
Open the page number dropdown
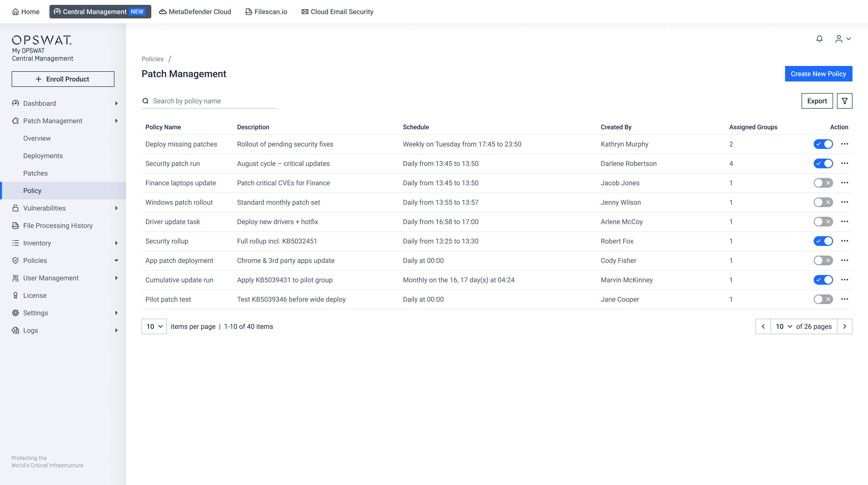tap(783, 326)
